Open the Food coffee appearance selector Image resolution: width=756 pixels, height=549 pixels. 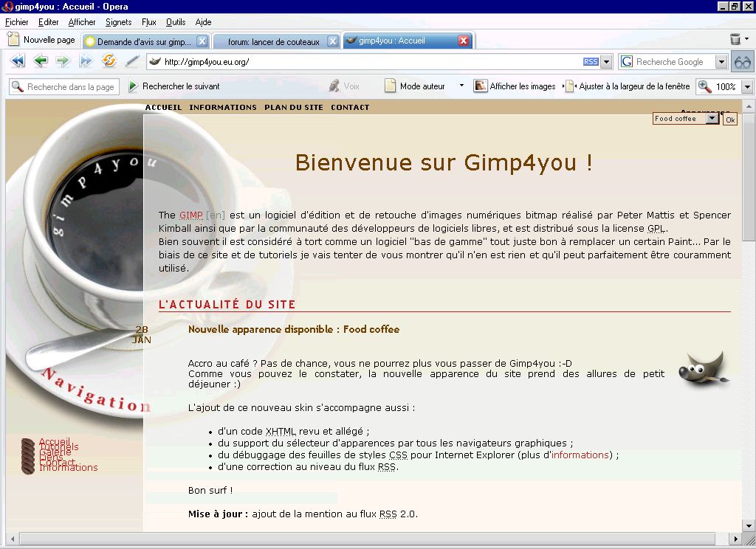point(686,119)
